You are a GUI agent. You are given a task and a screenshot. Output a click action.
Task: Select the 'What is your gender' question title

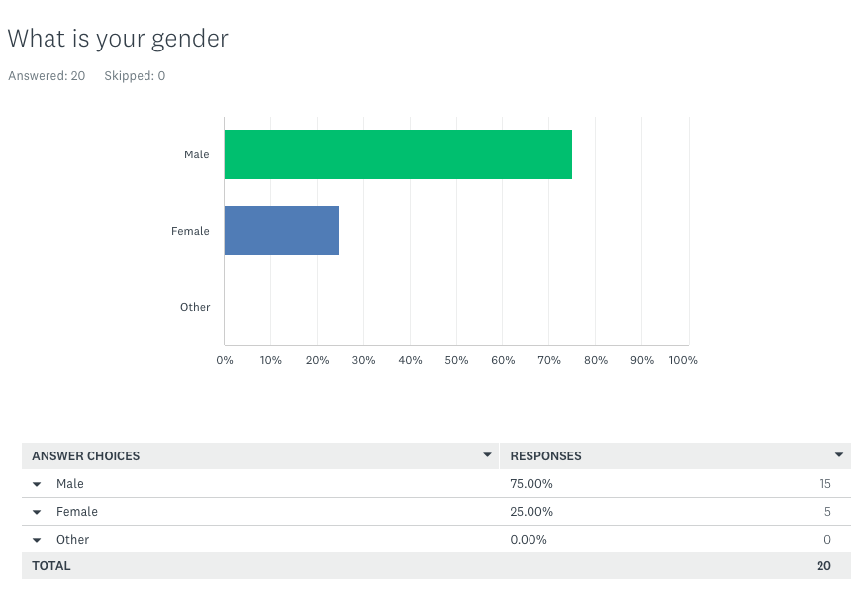[118, 39]
